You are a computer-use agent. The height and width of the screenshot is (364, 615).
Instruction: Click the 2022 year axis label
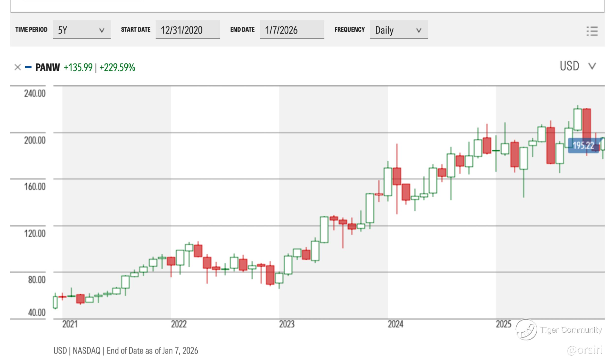coord(179,324)
